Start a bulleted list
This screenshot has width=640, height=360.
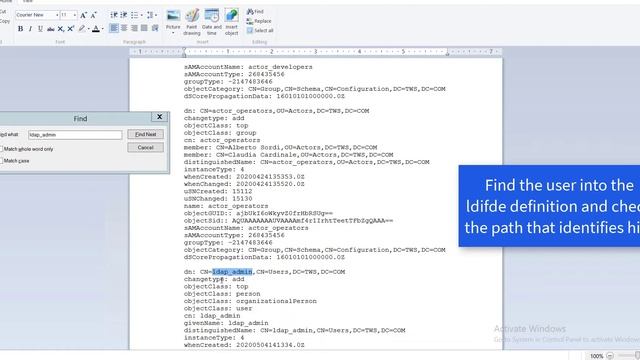134,15
